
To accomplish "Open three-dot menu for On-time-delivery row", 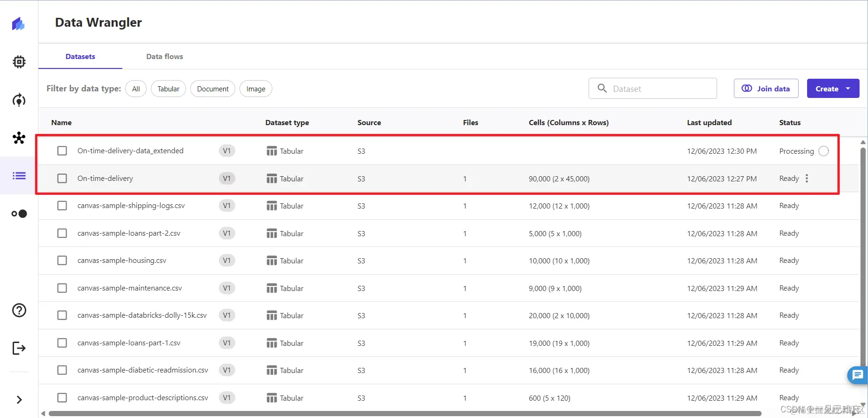I will click(x=807, y=179).
